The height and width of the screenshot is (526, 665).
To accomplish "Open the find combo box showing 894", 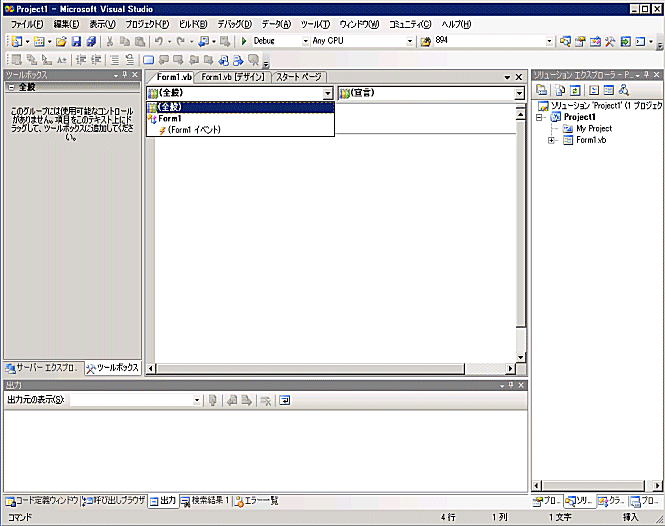I will click(549, 41).
